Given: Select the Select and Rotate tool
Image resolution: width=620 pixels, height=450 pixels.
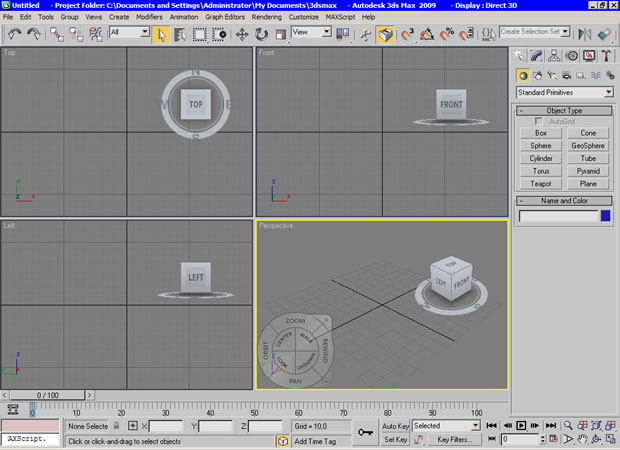Looking at the screenshot, I should [x=262, y=34].
